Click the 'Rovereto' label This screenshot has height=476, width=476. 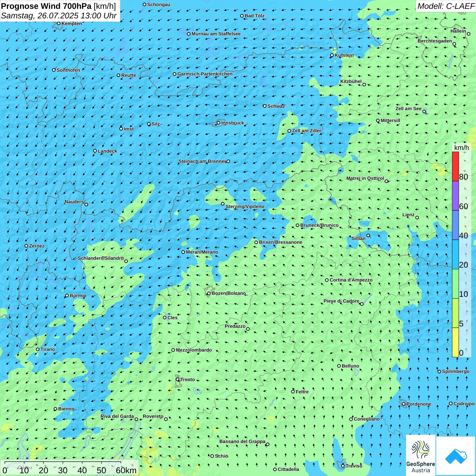[x=153, y=416]
